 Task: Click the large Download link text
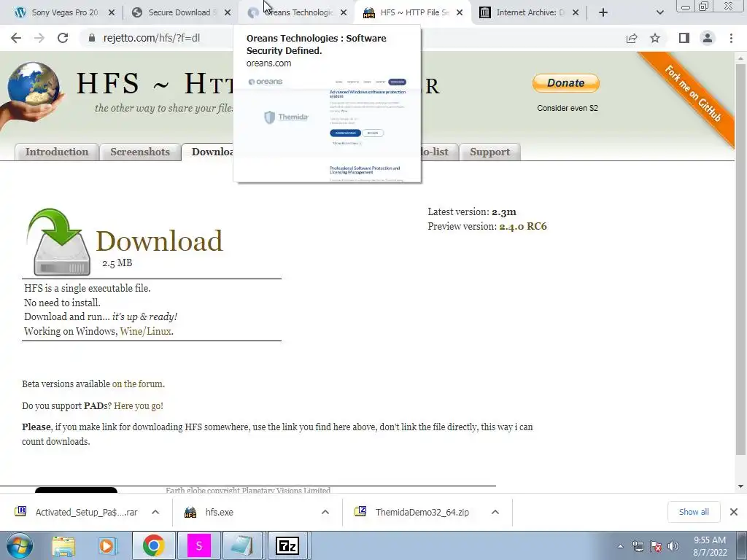[159, 241]
